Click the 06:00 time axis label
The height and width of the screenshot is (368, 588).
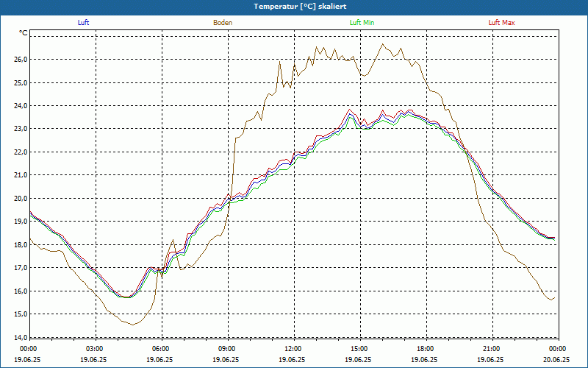pyautogui.click(x=160, y=349)
